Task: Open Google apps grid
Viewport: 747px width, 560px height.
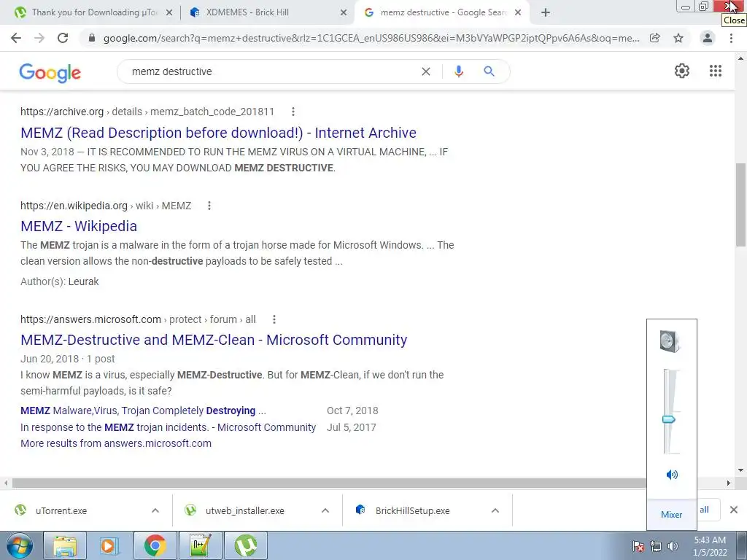Action: [x=715, y=71]
